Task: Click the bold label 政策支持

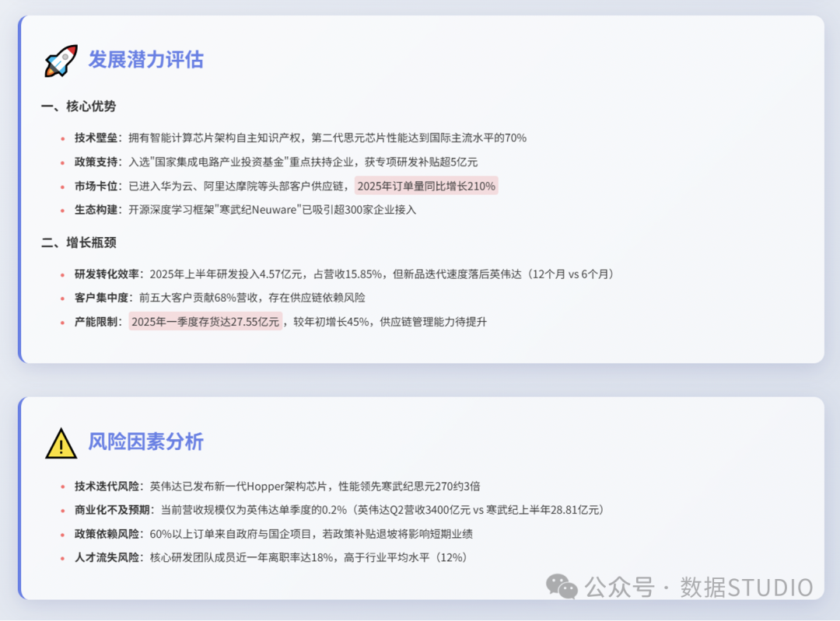Action: tap(96, 162)
